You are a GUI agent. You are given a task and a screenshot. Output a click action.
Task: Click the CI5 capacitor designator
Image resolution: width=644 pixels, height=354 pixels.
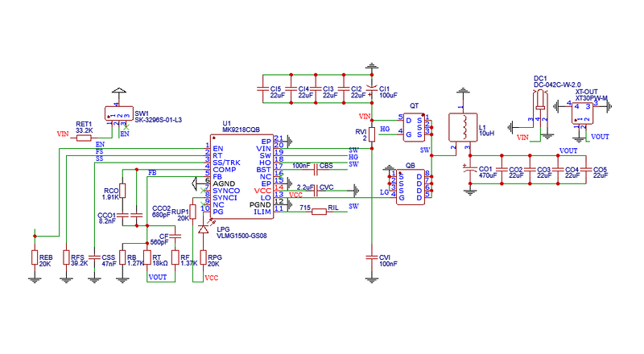click(x=275, y=88)
